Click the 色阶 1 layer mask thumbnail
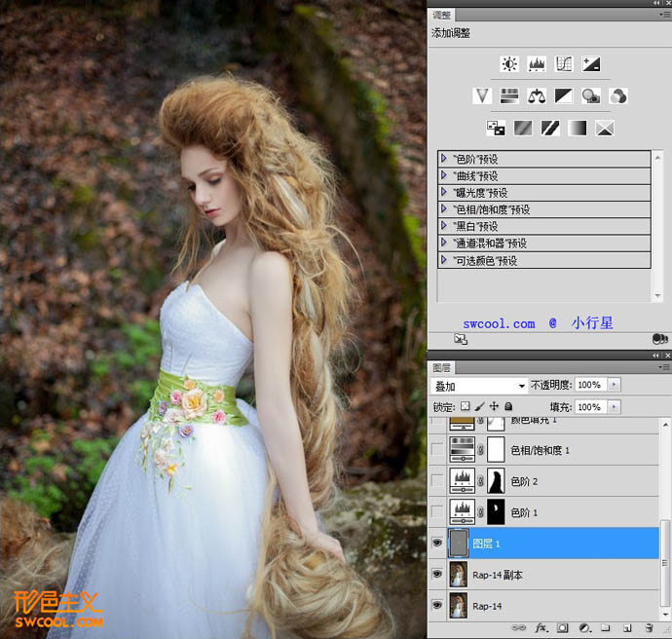 pyautogui.click(x=496, y=511)
